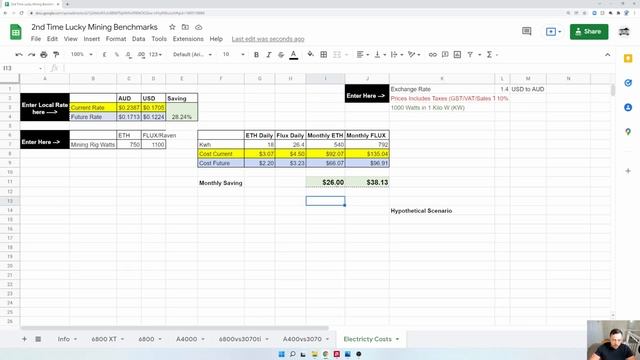Click the horizontal scrollbar
The width and height of the screenshot is (640, 360).
tap(174, 328)
